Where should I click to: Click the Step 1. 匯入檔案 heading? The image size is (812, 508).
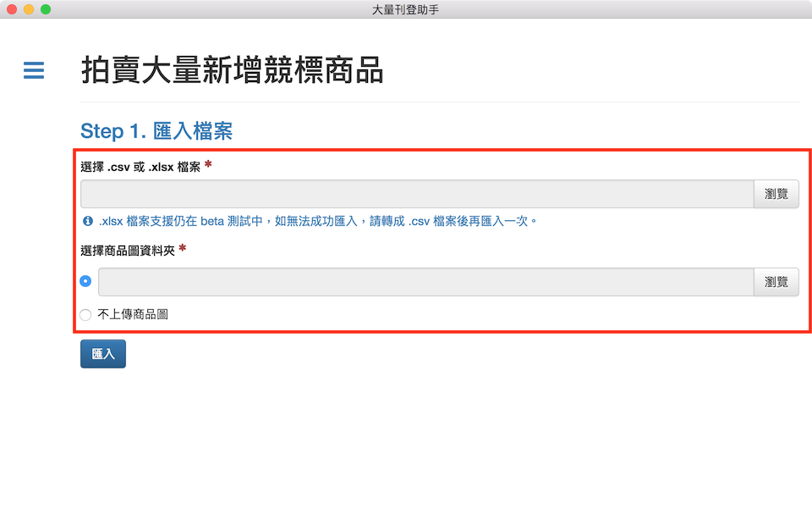pyautogui.click(x=156, y=131)
